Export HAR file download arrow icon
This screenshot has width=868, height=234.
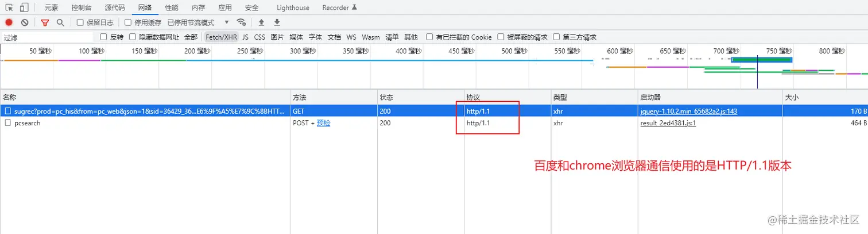[277, 22]
